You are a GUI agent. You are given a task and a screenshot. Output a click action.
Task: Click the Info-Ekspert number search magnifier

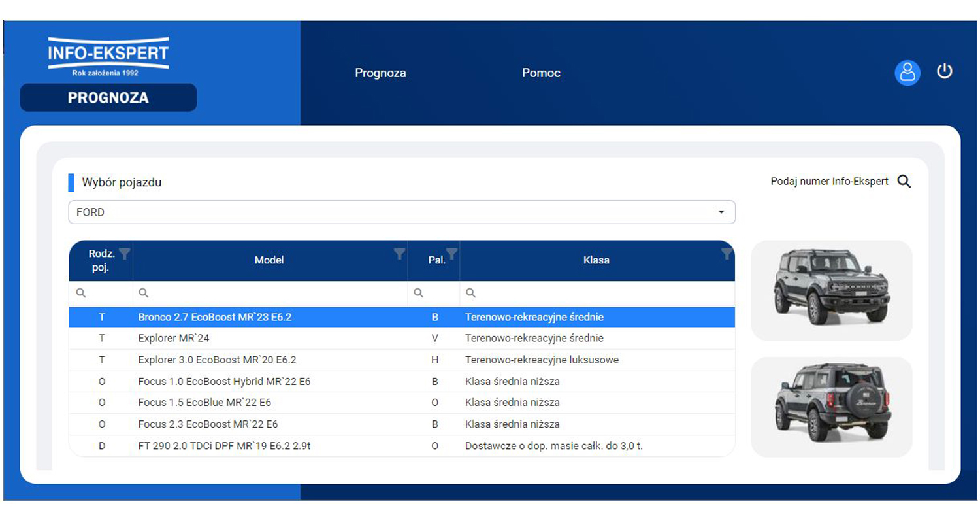pyautogui.click(x=904, y=182)
